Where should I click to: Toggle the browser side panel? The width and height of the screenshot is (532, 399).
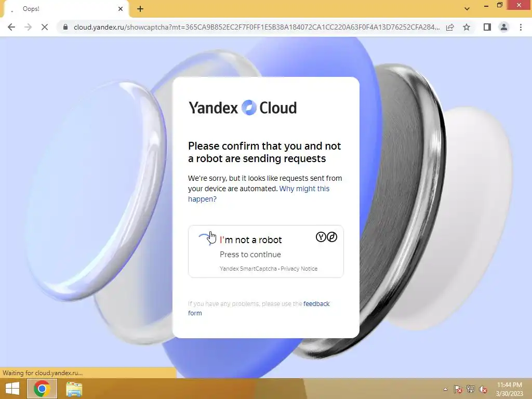tap(487, 27)
